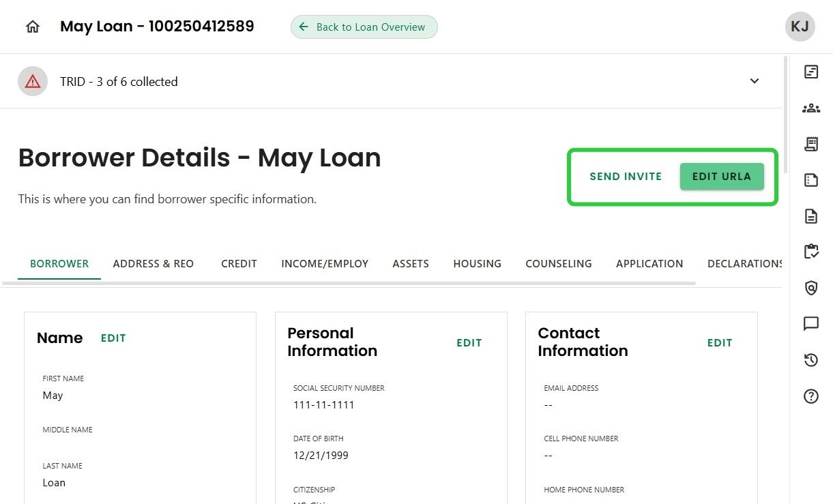Edit the Contact Information card
833x504 pixels.
719,343
